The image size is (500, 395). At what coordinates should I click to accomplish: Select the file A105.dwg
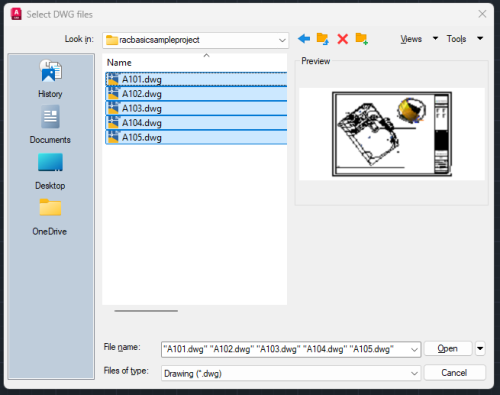196,137
